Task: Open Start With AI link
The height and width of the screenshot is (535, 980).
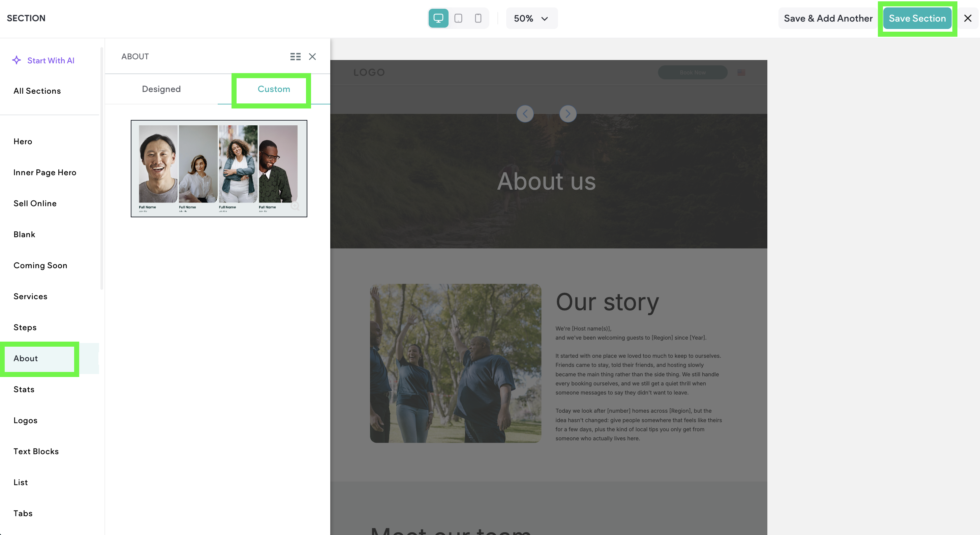Action: tap(51, 60)
